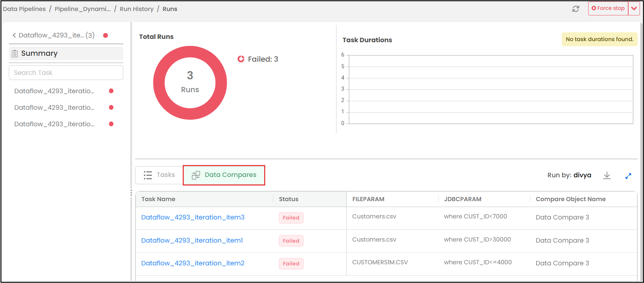Go back using Dataflow_4293_ite chevron

pos(14,35)
